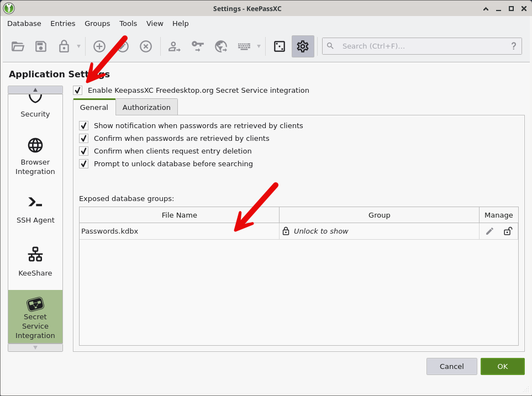
Task: Open the Tools menu
Action: (128, 23)
